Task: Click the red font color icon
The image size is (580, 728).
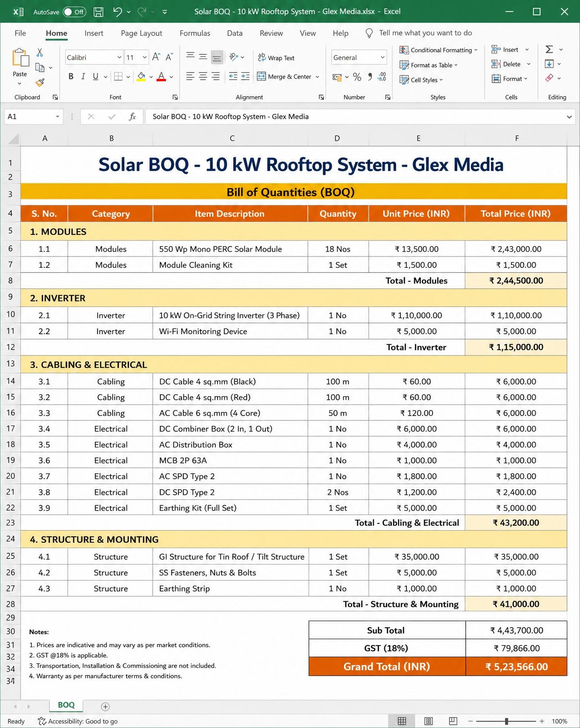Action: [x=161, y=77]
